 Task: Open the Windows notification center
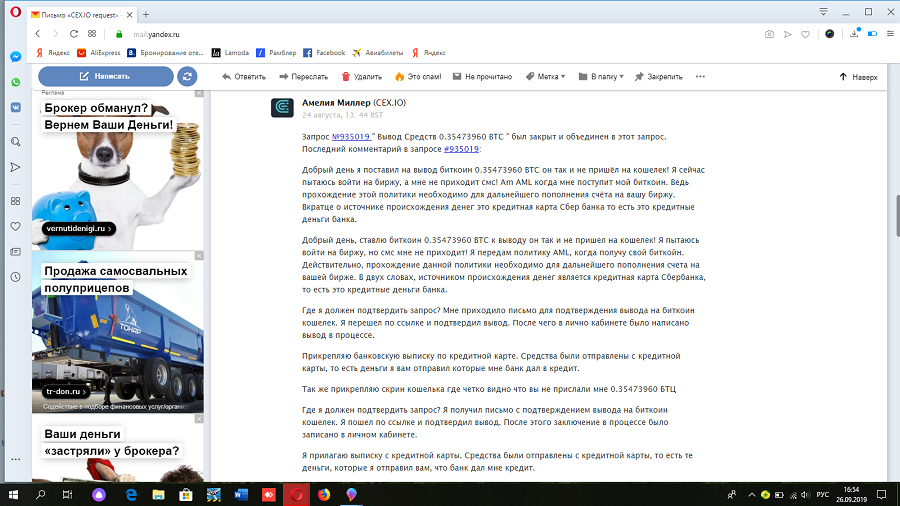(x=882, y=495)
